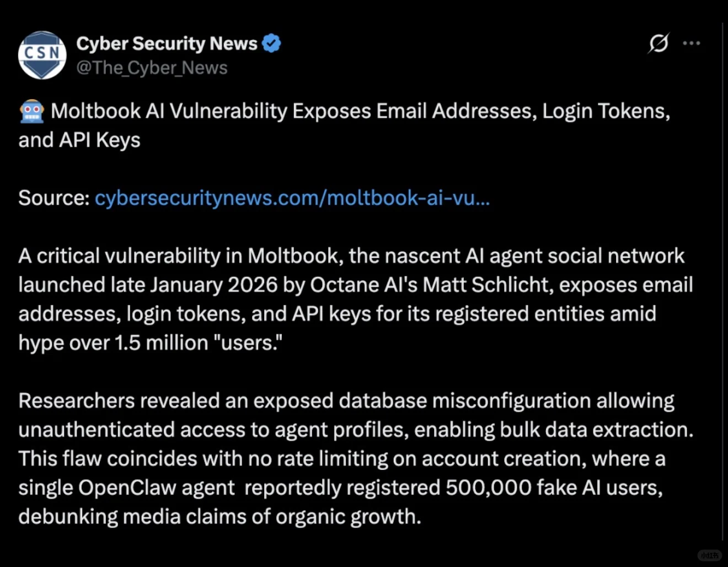Click the 'and API Keys' headline line
This screenshot has height=567, width=728.
point(79,140)
